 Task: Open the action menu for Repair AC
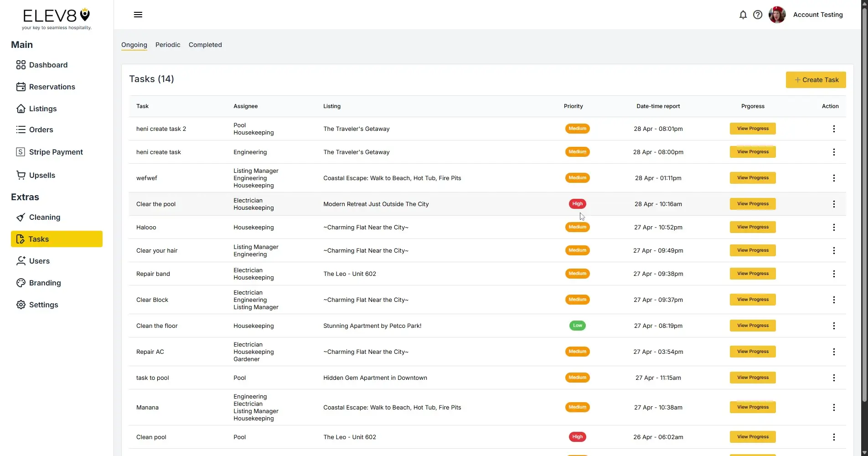tap(834, 352)
